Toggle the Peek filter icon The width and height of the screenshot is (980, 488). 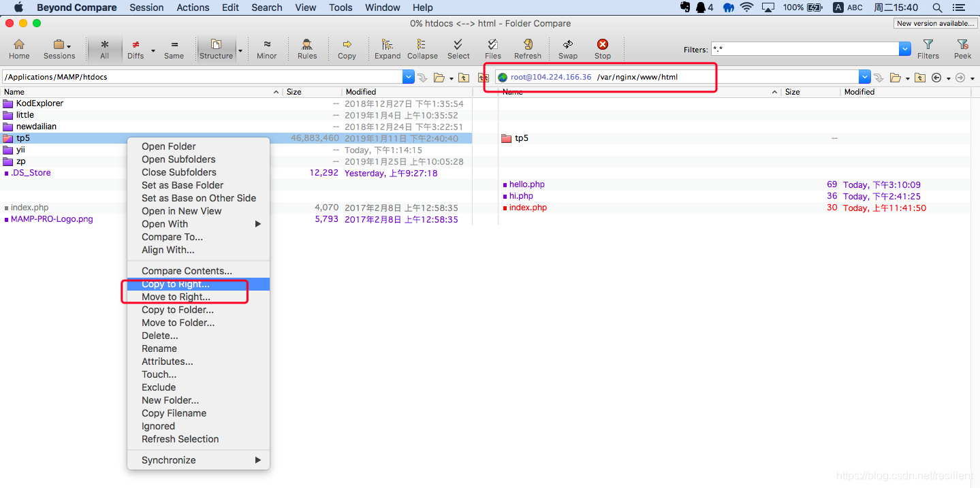tap(963, 49)
